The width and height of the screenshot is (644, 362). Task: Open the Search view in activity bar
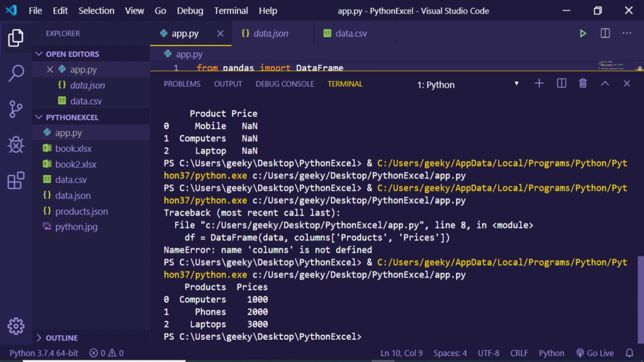coord(16,73)
